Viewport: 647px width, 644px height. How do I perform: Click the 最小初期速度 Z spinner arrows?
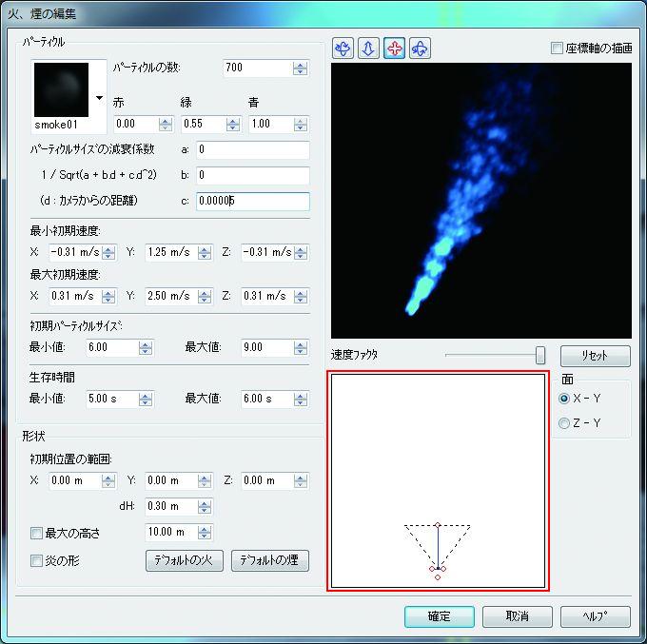[x=301, y=252]
